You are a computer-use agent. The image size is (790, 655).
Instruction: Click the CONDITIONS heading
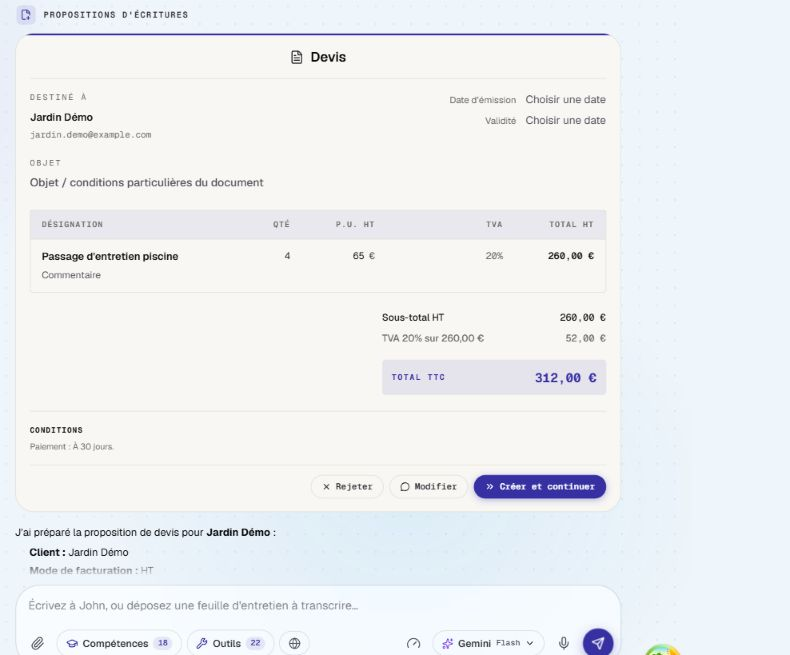click(x=56, y=430)
